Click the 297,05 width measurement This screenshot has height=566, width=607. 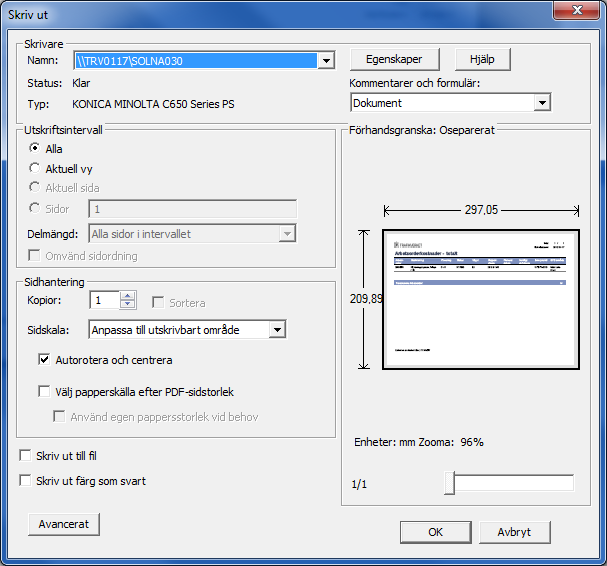point(481,210)
